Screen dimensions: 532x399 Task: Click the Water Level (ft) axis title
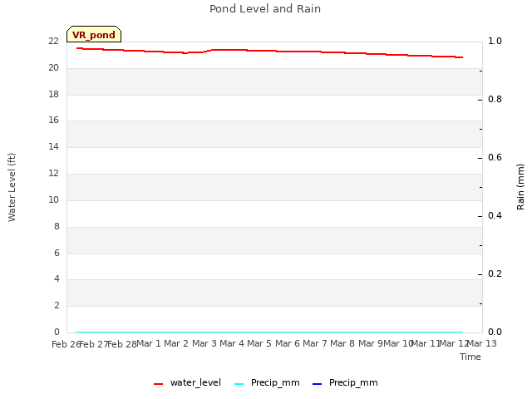click(12, 187)
